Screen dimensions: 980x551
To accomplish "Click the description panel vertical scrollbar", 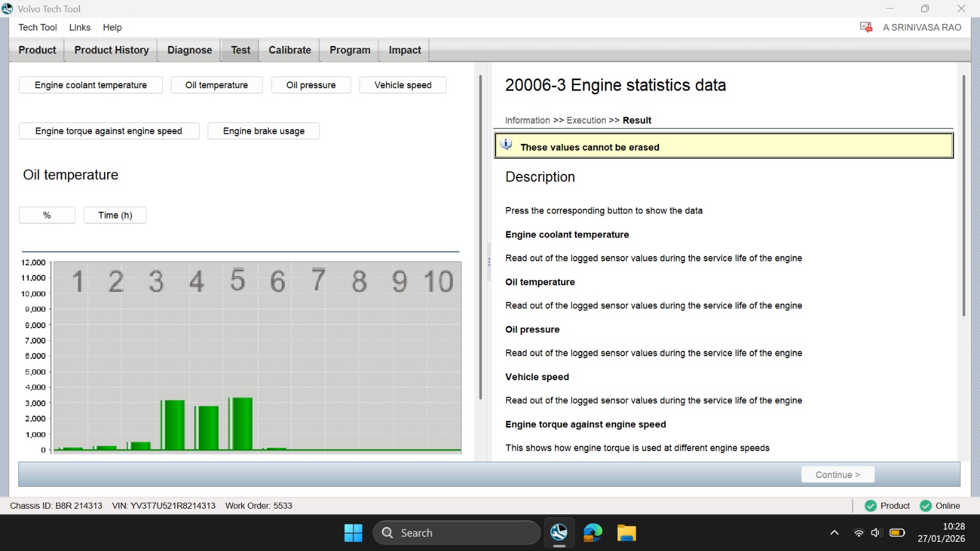I will [963, 196].
